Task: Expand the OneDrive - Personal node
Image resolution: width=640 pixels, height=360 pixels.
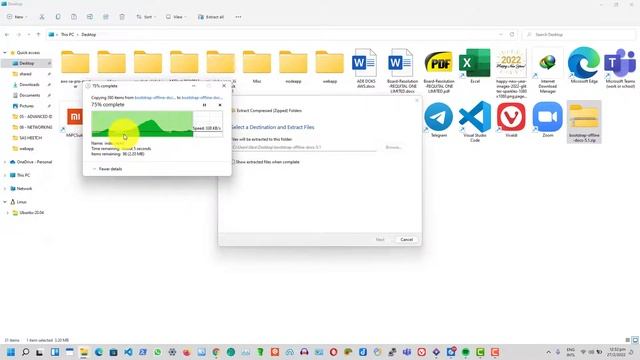Action: 5,162
